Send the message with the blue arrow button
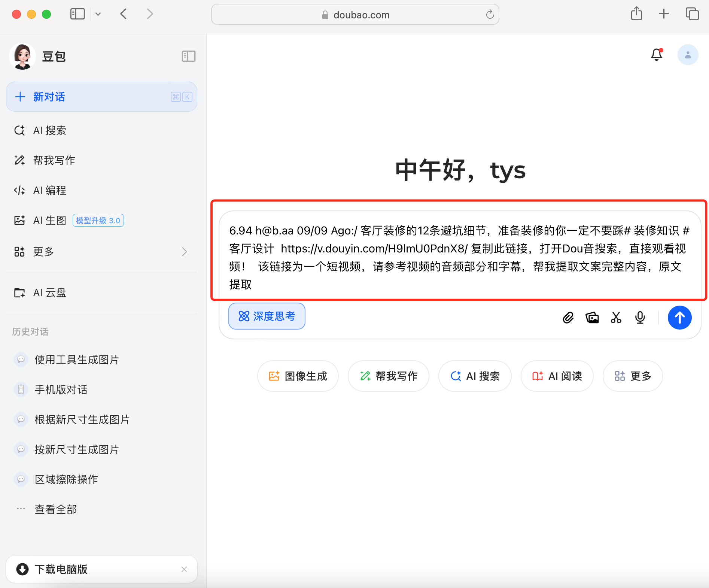Viewport: 709px width, 588px height. pos(680,318)
